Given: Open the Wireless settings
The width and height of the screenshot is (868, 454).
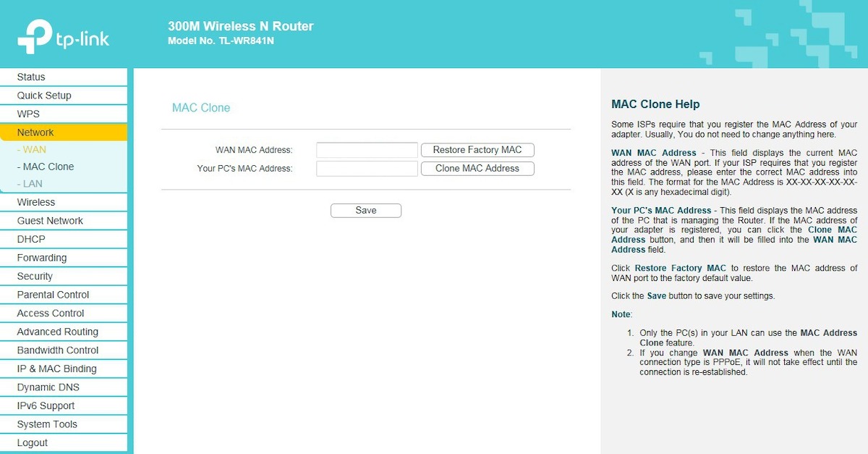Looking at the screenshot, I should [x=34, y=202].
